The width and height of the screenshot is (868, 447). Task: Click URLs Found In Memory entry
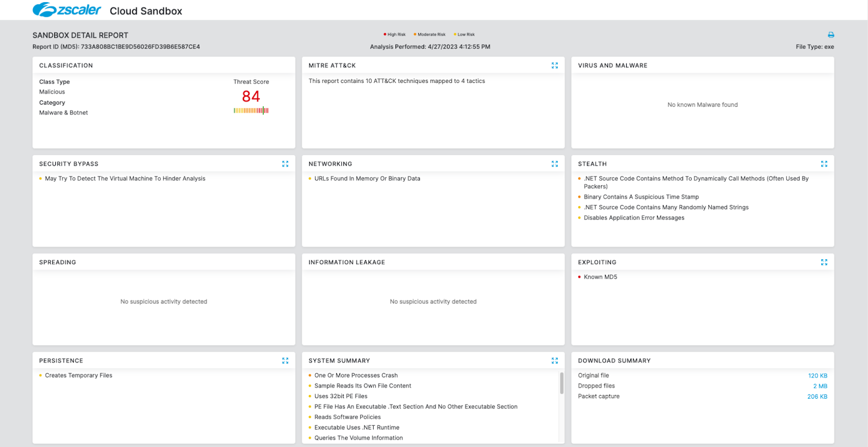367,178
